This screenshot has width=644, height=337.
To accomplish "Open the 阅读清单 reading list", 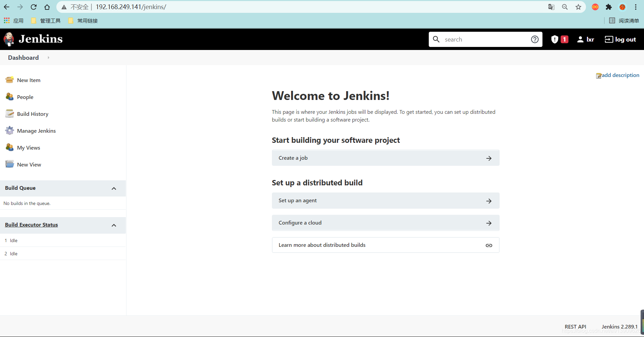I will [624, 21].
